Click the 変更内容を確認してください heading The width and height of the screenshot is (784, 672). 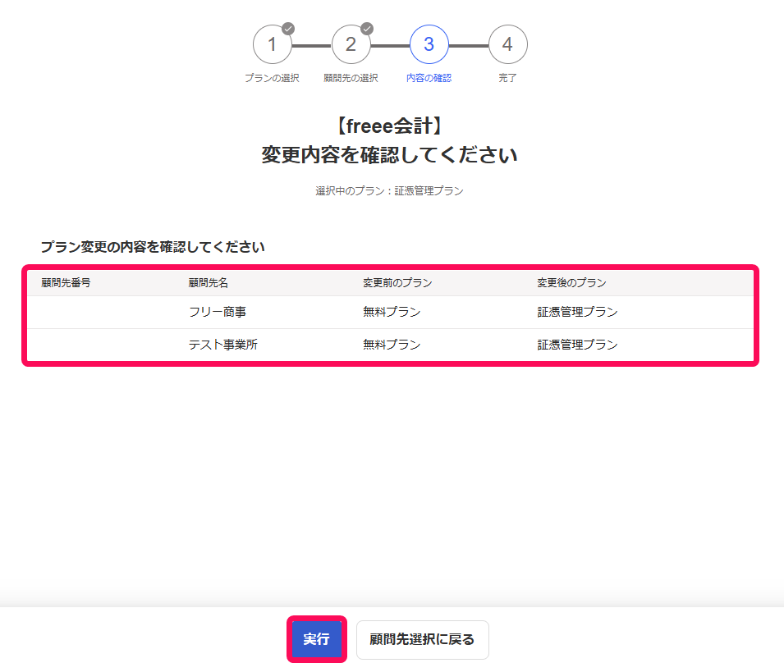click(389, 155)
